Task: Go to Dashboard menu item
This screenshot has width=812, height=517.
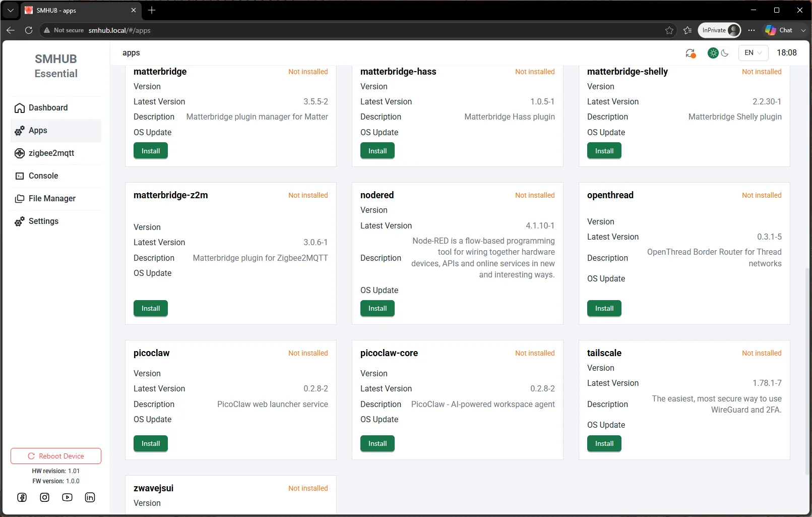Action: pos(56,108)
